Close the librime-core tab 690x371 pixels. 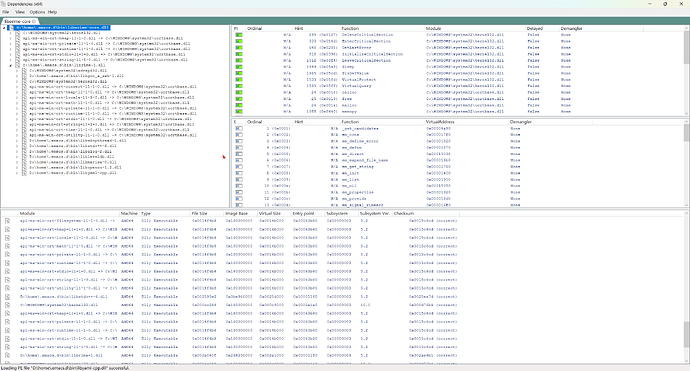(34, 21)
